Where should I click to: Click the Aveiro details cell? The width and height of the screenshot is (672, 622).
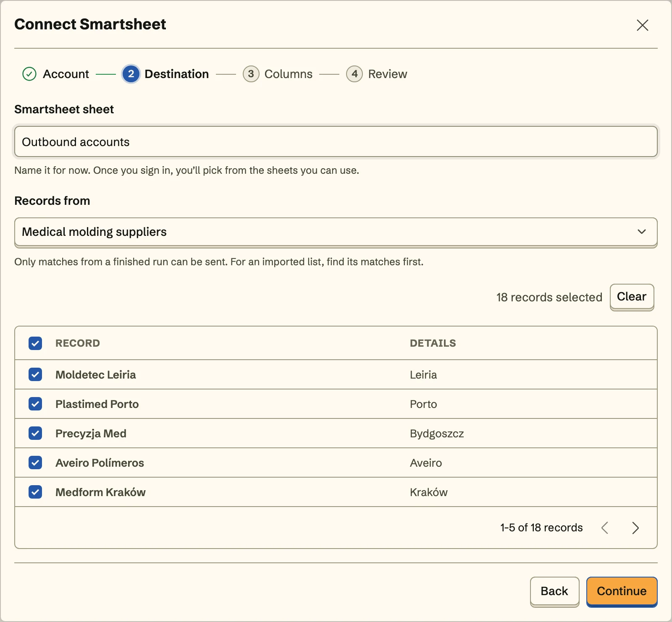coord(426,463)
